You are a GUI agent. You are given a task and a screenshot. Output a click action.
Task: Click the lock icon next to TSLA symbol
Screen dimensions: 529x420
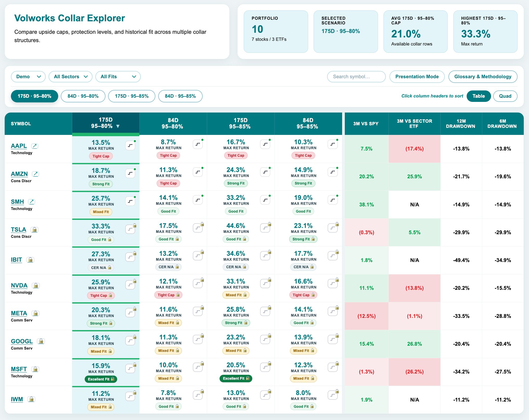tap(34, 229)
